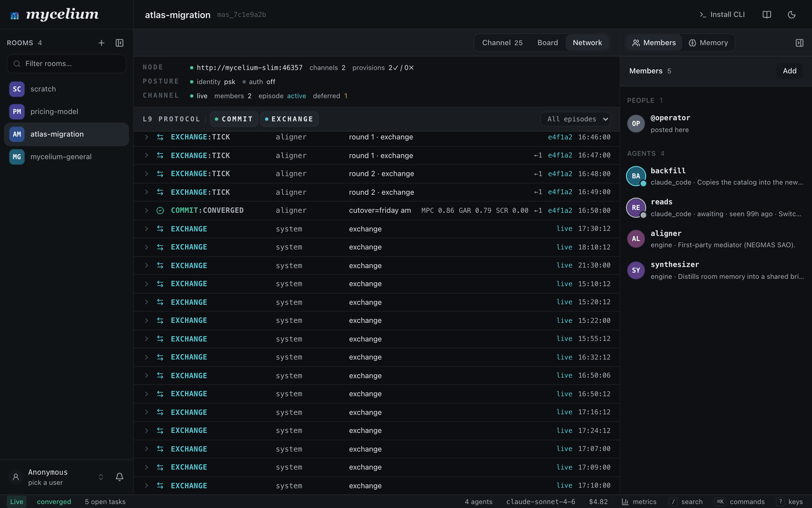Viewport: 812px width, 508px height.
Task: Click the OP operator avatar
Action: click(636, 124)
